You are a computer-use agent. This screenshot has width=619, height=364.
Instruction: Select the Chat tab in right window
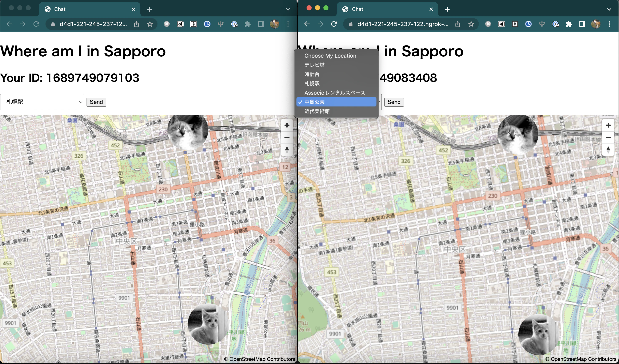387,9
